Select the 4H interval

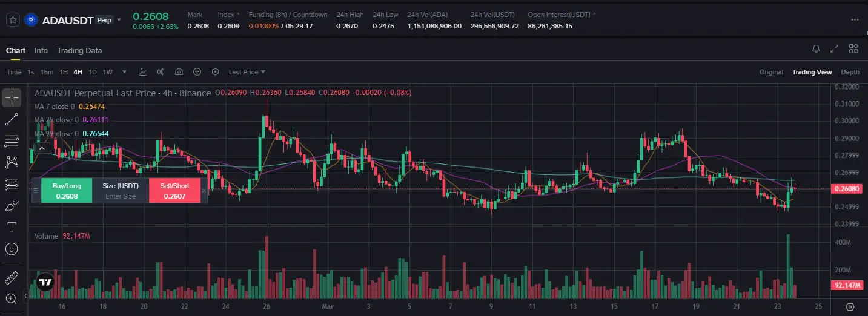(78, 72)
